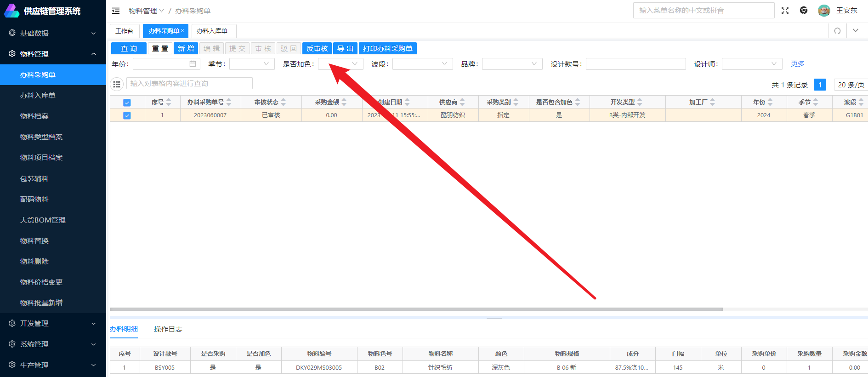The height and width of the screenshot is (377, 868).
Task: Sort by 采购金额 column arrows
Action: click(x=344, y=102)
